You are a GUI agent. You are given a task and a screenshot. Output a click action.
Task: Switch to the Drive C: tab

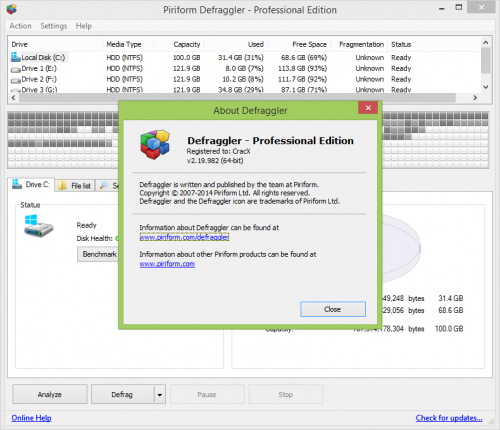31,184
